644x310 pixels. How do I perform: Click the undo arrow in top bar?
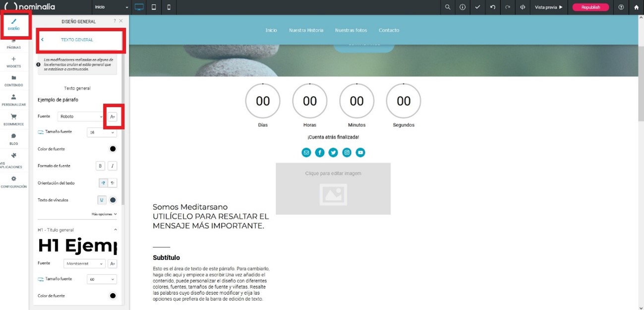click(492, 7)
